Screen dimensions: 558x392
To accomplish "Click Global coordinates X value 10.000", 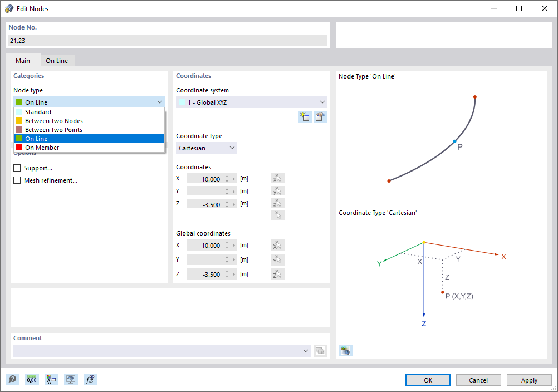I will (205, 246).
